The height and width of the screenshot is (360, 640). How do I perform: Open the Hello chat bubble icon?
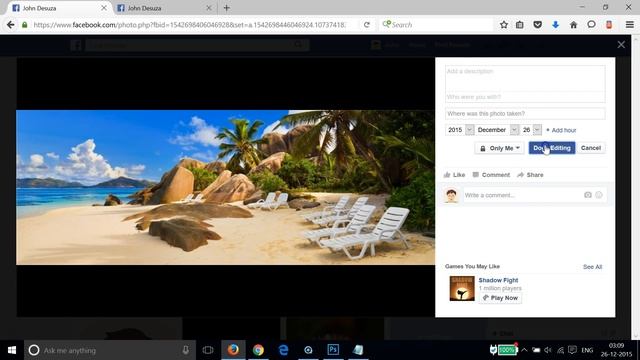point(591,25)
